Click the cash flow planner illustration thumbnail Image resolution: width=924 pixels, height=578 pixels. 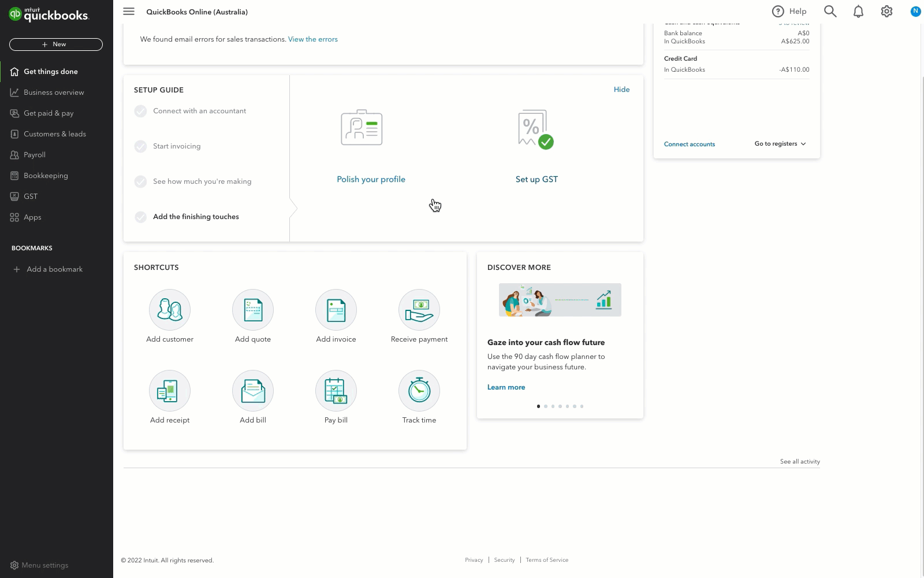coord(560,300)
